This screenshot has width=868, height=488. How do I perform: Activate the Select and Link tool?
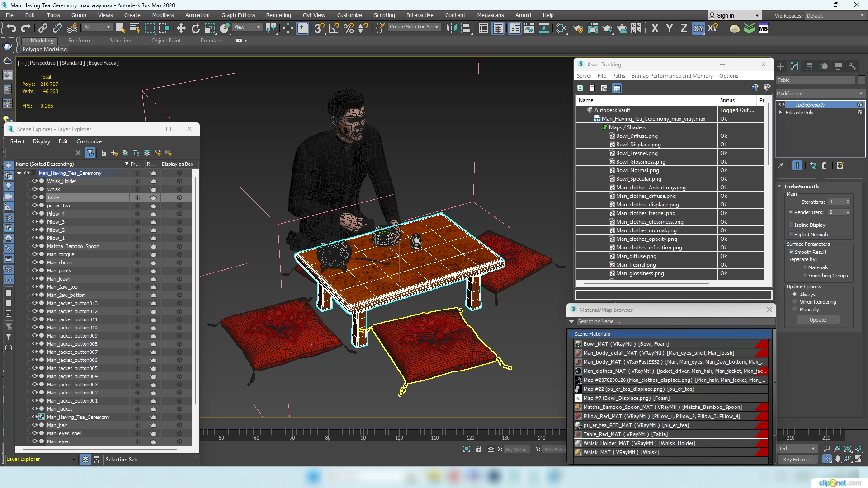[x=42, y=28]
